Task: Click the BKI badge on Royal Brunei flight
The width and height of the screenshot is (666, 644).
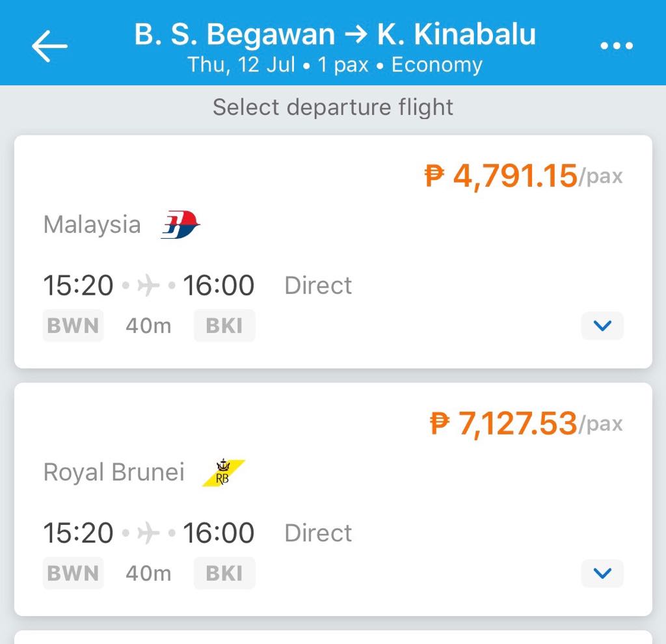Action: click(x=224, y=573)
